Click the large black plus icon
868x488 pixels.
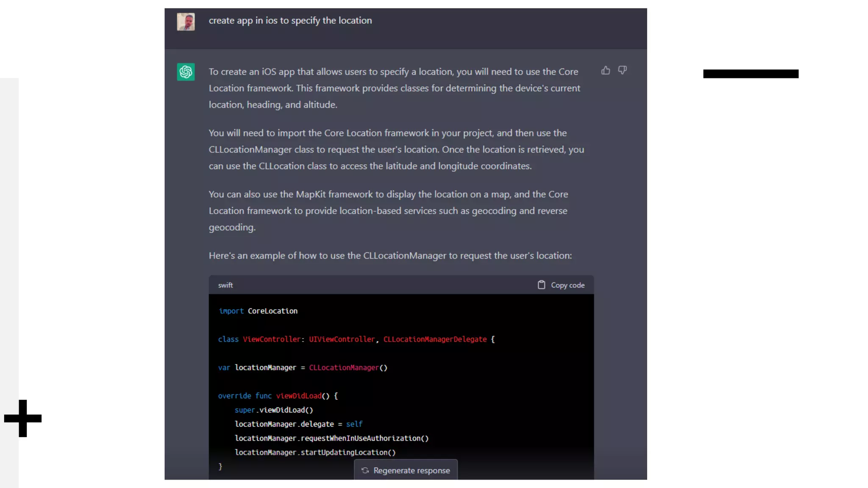click(23, 418)
